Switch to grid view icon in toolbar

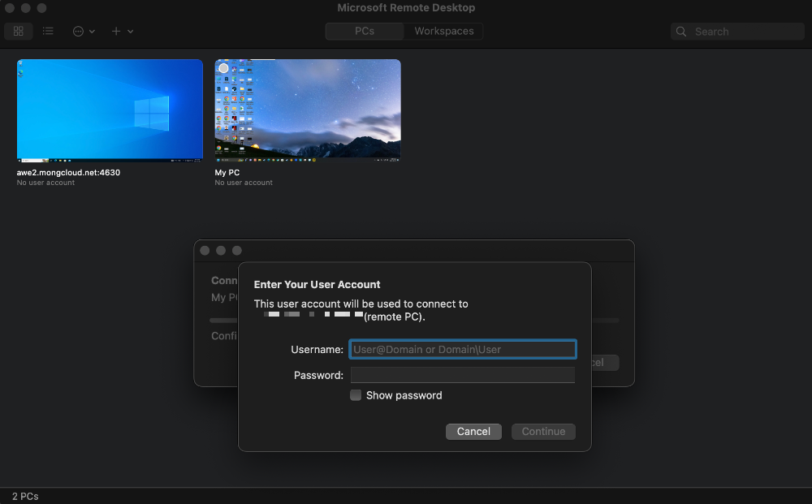[x=18, y=31]
